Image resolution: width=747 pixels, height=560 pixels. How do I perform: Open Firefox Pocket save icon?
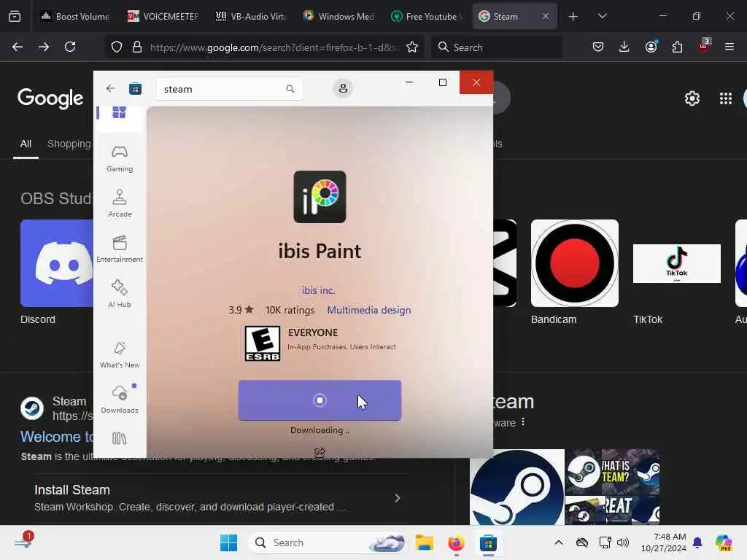[598, 47]
